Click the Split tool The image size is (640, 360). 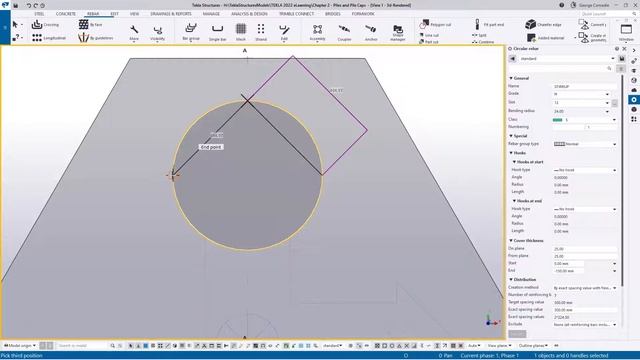[x=479, y=36]
